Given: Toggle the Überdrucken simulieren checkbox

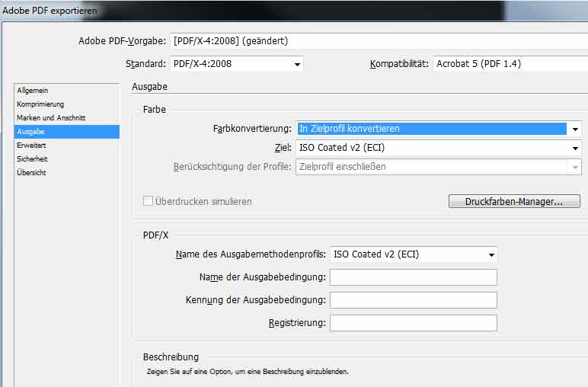Looking at the screenshot, I should point(148,201).
